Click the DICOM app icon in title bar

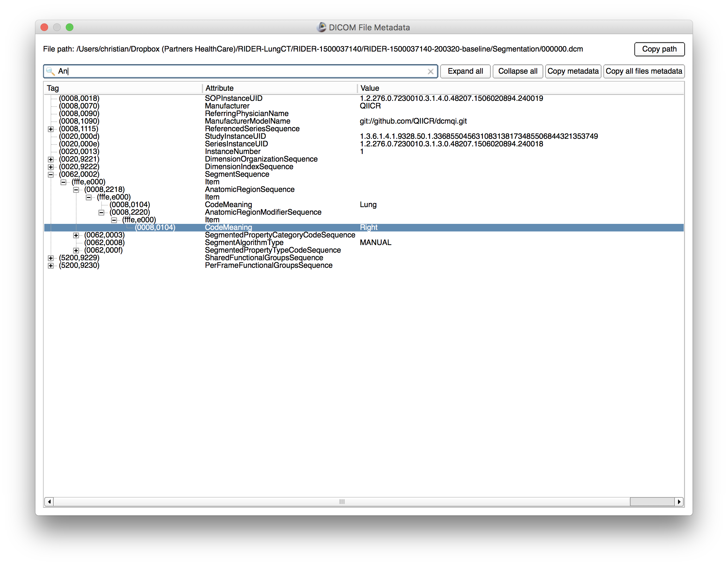coord(321,27)
